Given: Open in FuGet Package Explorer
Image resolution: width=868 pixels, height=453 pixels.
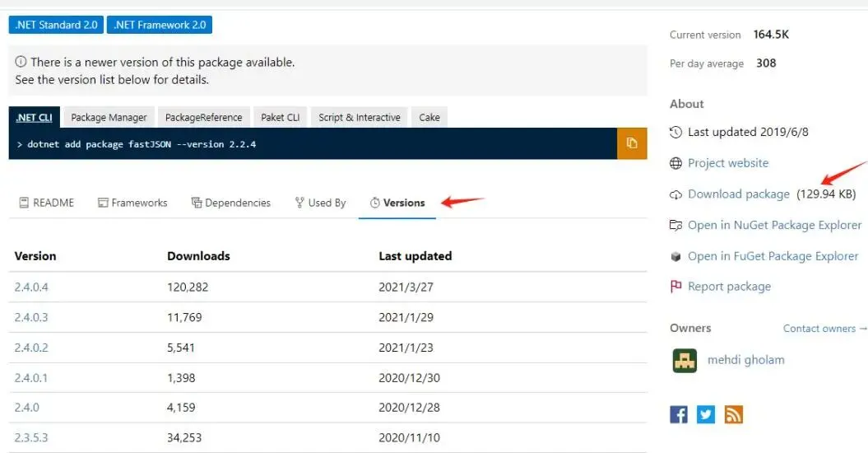Looking at the screenshot, I should tap(773, 256).
